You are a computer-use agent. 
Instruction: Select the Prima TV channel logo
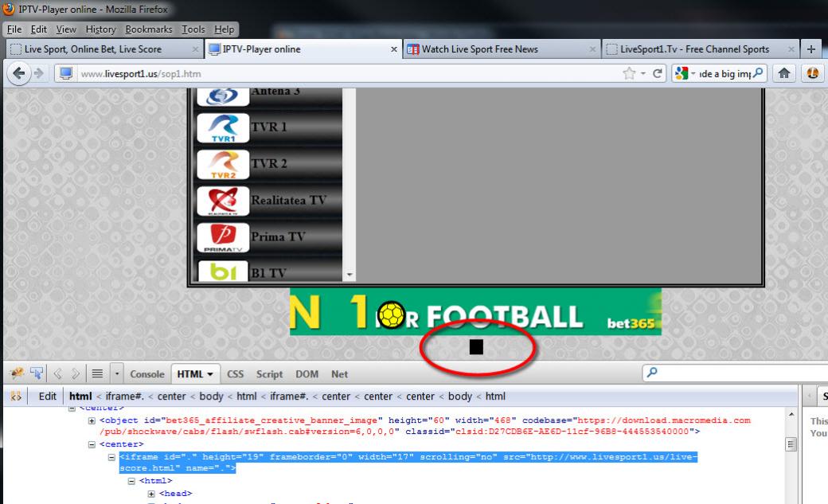click(223, 237)
